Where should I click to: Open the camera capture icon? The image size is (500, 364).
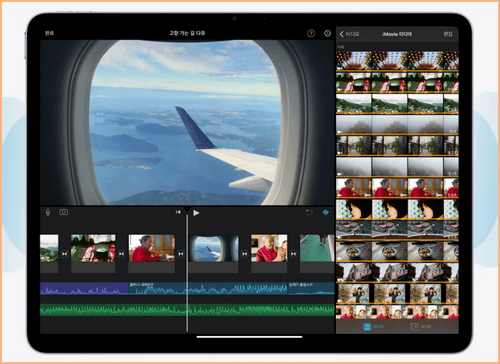pos(63,212)
